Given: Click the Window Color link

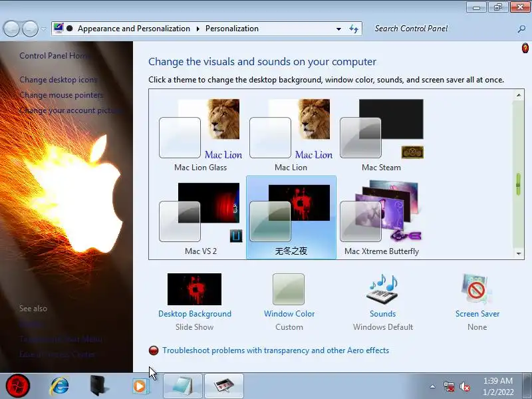Looking at the screenshot, I should (289, 314).
